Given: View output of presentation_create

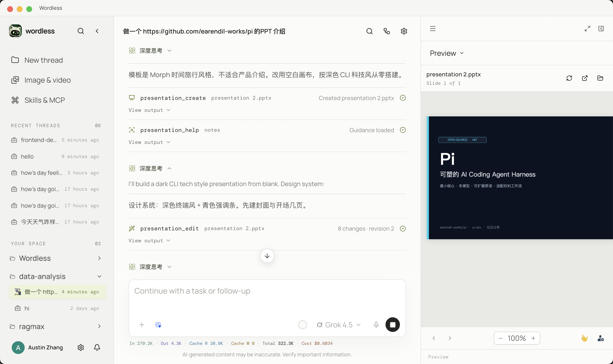Looking at the screenshot, I should [149, 110].
